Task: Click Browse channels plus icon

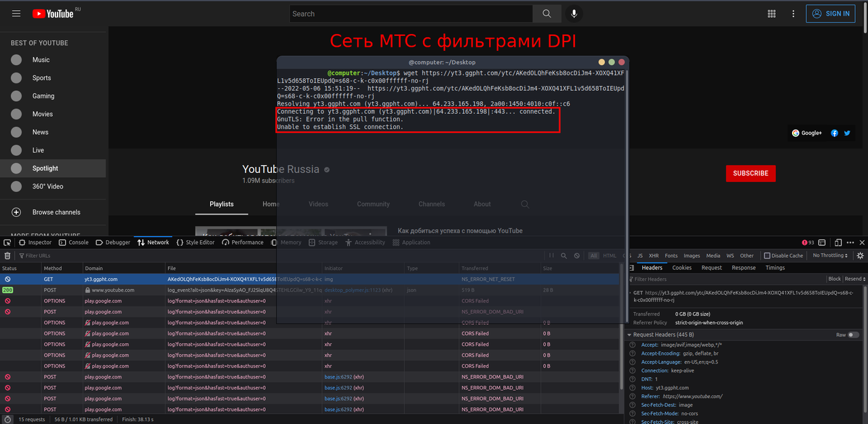Action: coord(16,212)
